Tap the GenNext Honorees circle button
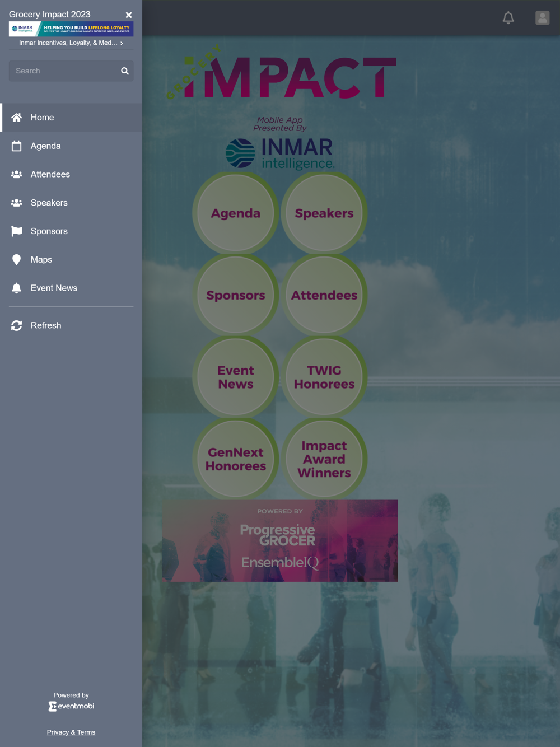Viewport: 560px width, 747px height. [236, 459]
